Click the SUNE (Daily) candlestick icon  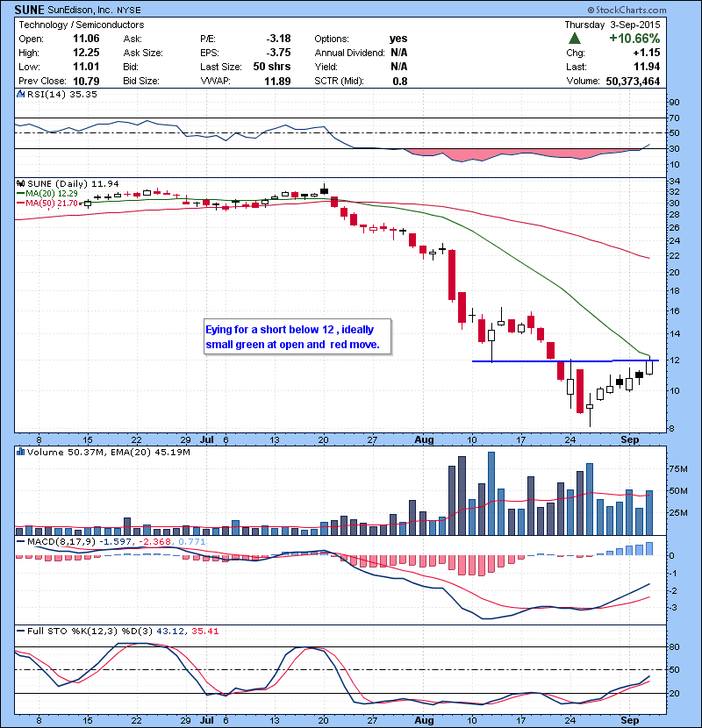point(20,184)
